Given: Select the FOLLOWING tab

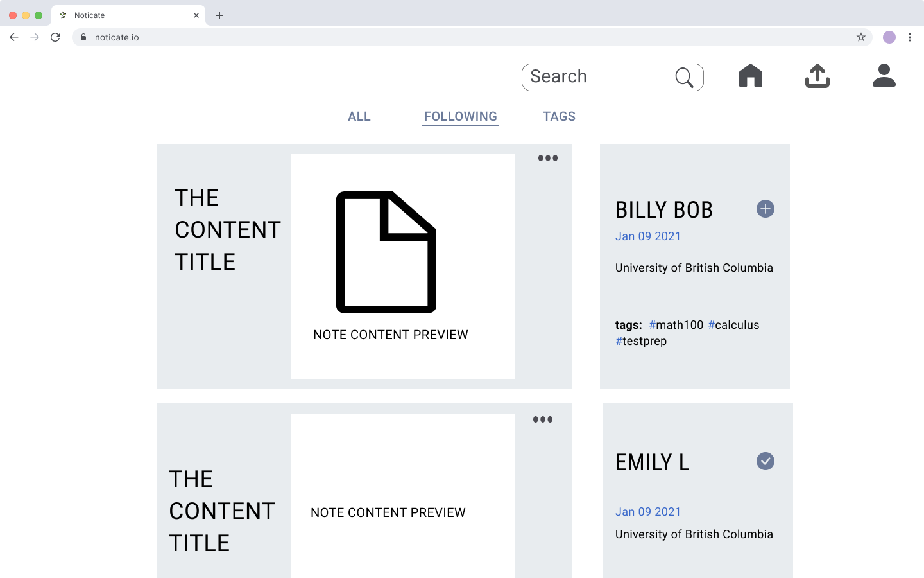Looking at the screenshot, I should click(460, 116).
